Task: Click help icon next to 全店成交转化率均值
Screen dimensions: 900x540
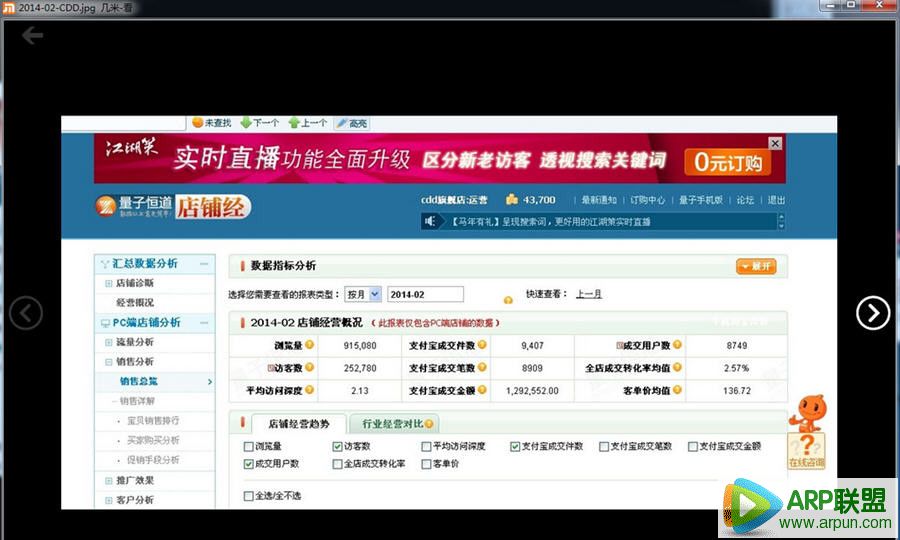Action: point(677,367)
